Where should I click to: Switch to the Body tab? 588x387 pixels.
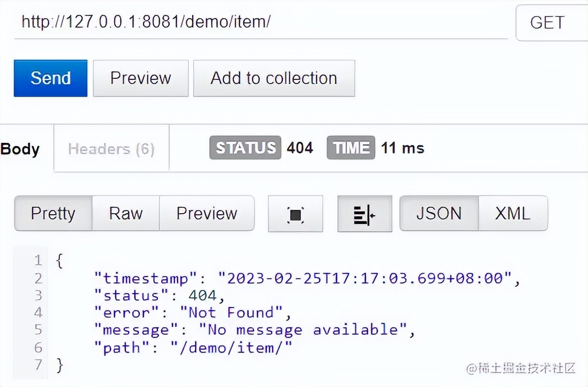[20, 149]
